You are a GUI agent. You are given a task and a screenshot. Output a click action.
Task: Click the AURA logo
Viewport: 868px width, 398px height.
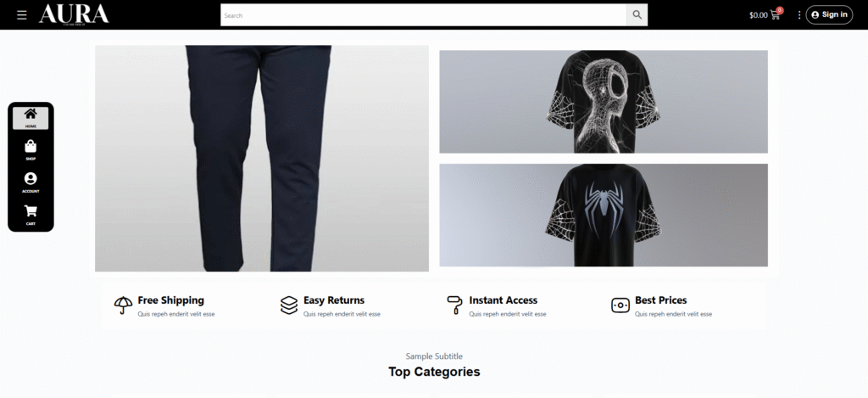point(75,14)
